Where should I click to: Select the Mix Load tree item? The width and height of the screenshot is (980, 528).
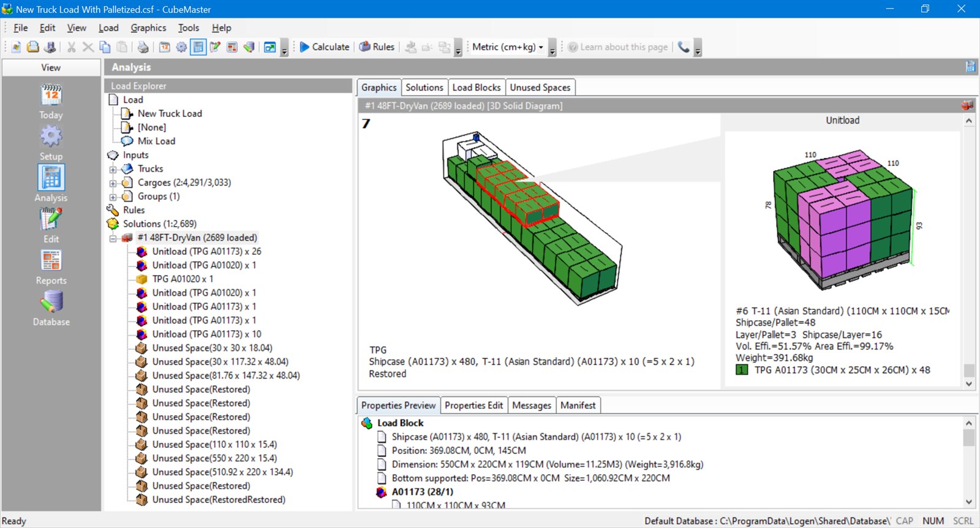click(x=156, y=141)
